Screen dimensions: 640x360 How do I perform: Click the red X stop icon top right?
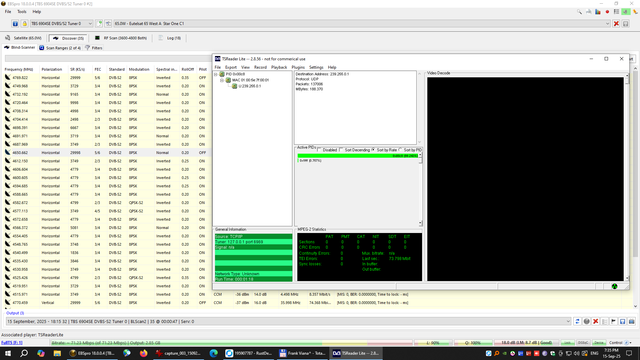point(616,24)
